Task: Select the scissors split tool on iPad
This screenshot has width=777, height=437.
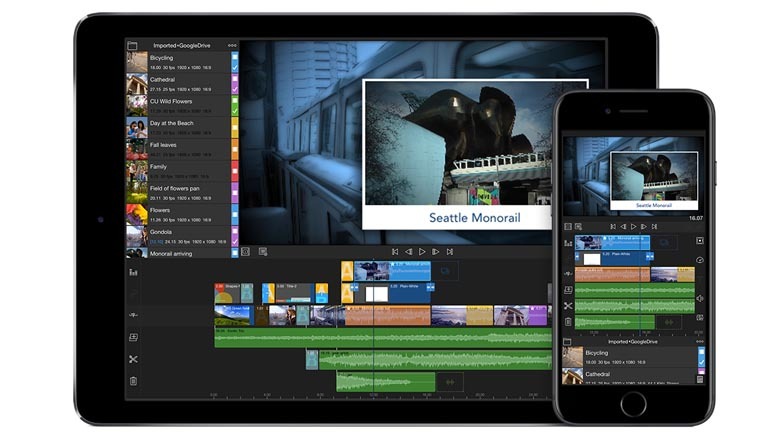Action: click(x=133, y=359)
